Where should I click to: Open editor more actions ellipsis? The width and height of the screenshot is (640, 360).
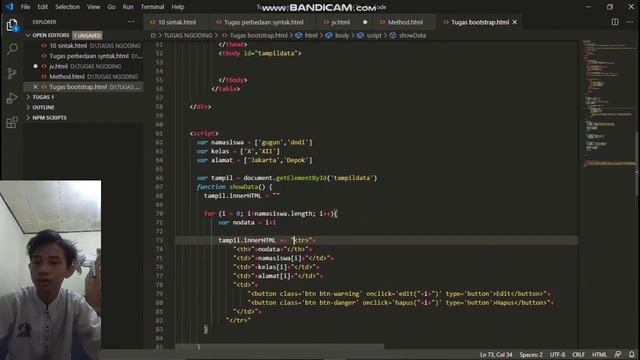[630, 22]
